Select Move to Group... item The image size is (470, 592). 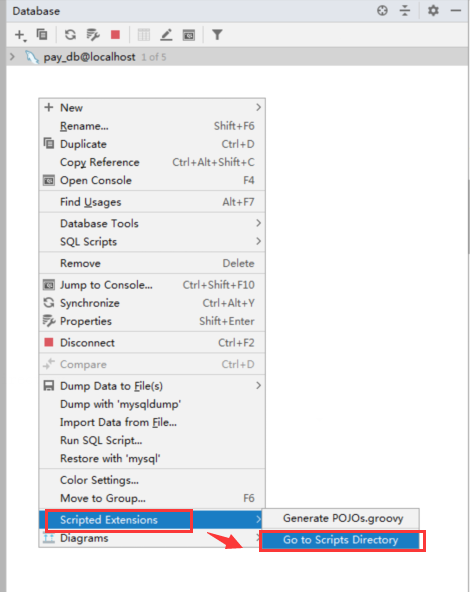tap(152, 498)
